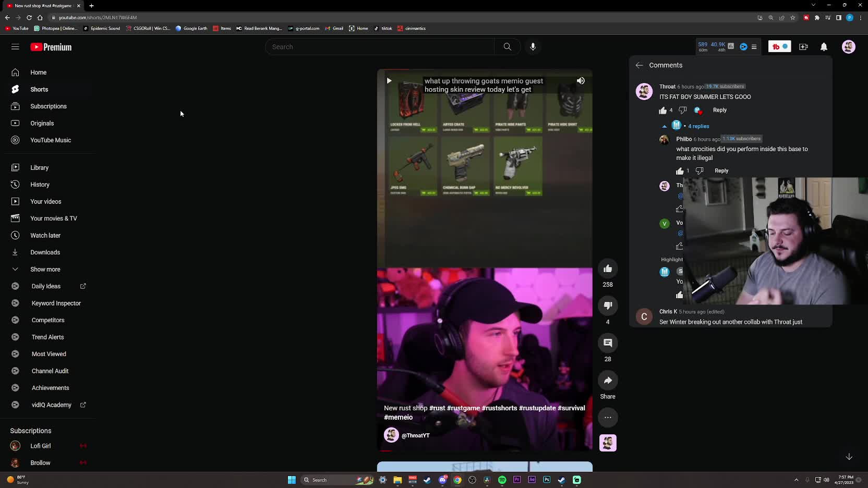868x488 pixels.
Task: Close comments panel with back arrow
Action: [639, 65]
